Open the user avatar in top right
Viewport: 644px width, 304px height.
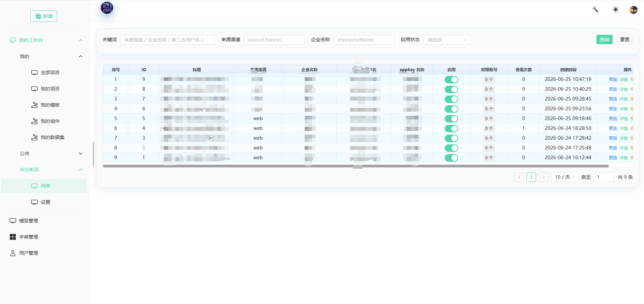(x=634, y=9)
